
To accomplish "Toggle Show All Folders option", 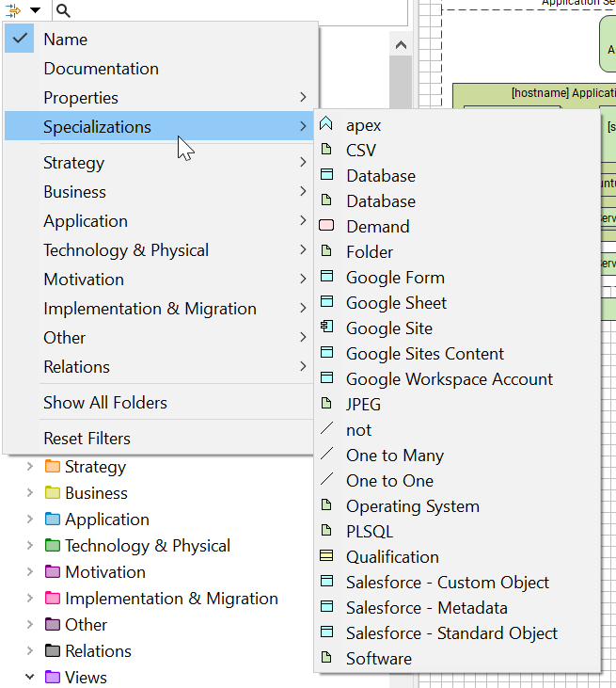I will [105, 403].
